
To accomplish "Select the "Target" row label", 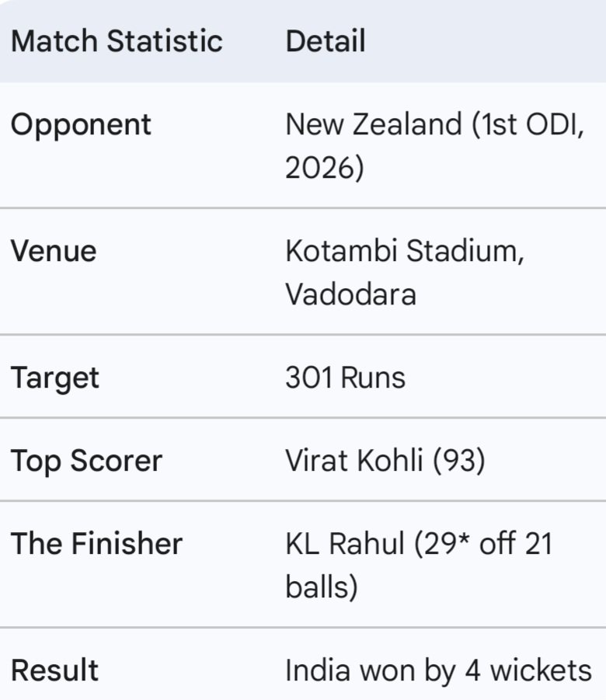I will (x=54, y=378).
